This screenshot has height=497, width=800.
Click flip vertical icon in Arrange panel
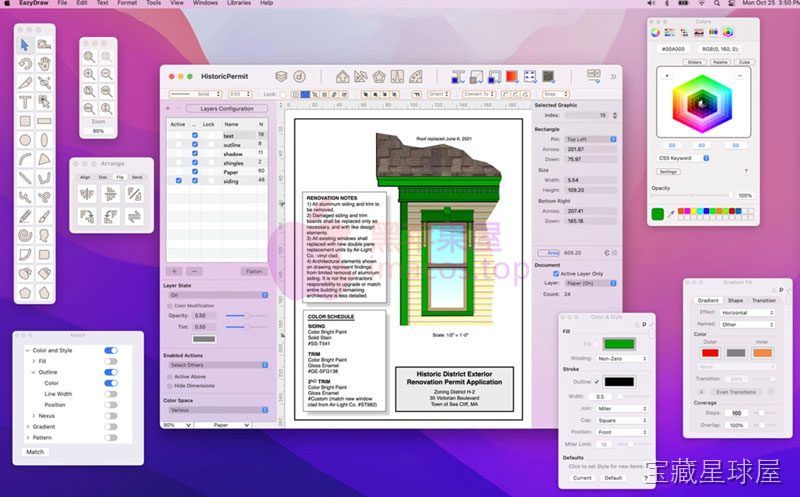point(111,194)
